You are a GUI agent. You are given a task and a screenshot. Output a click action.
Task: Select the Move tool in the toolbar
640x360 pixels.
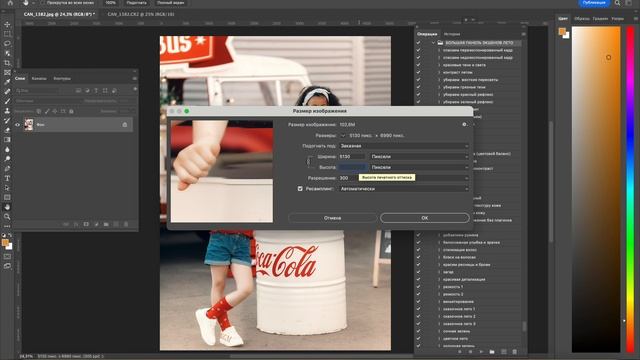pyautogui.click(x=7, y=24)
